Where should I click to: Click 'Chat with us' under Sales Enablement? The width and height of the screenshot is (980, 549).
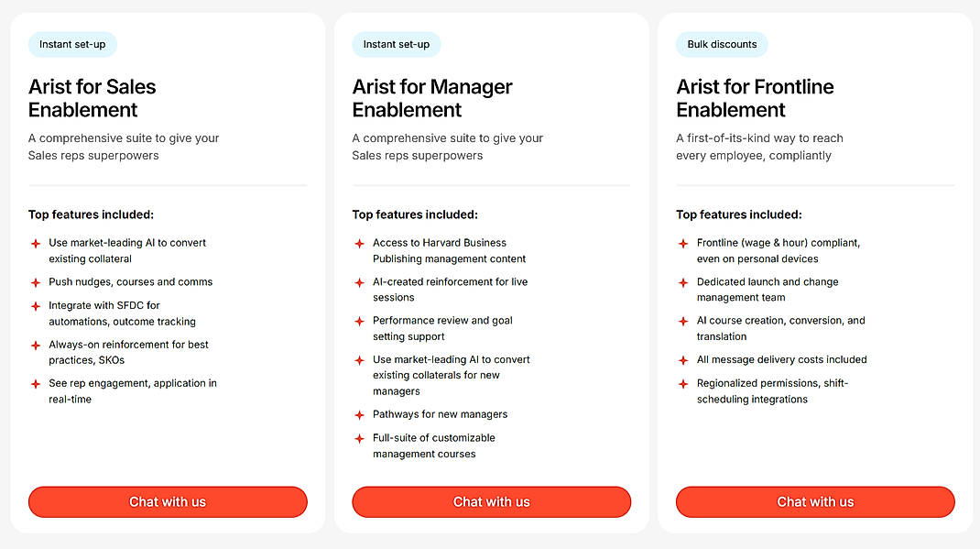click(168, 501)
